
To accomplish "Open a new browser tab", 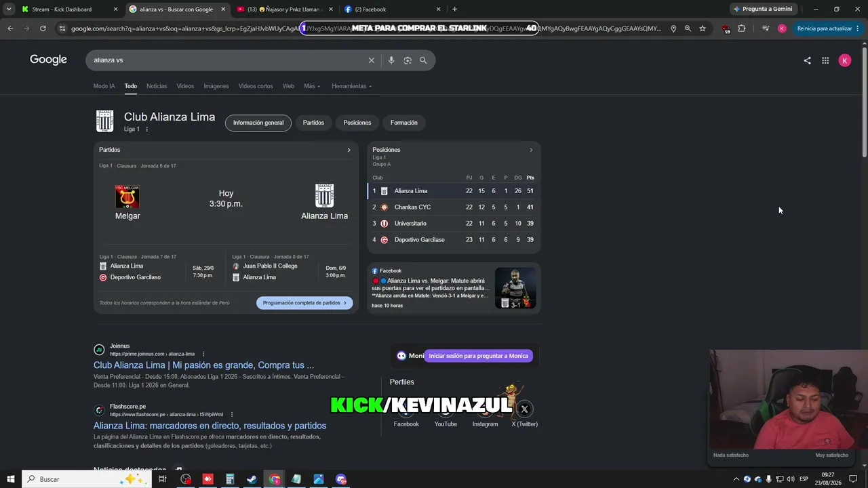I will 454,9.
